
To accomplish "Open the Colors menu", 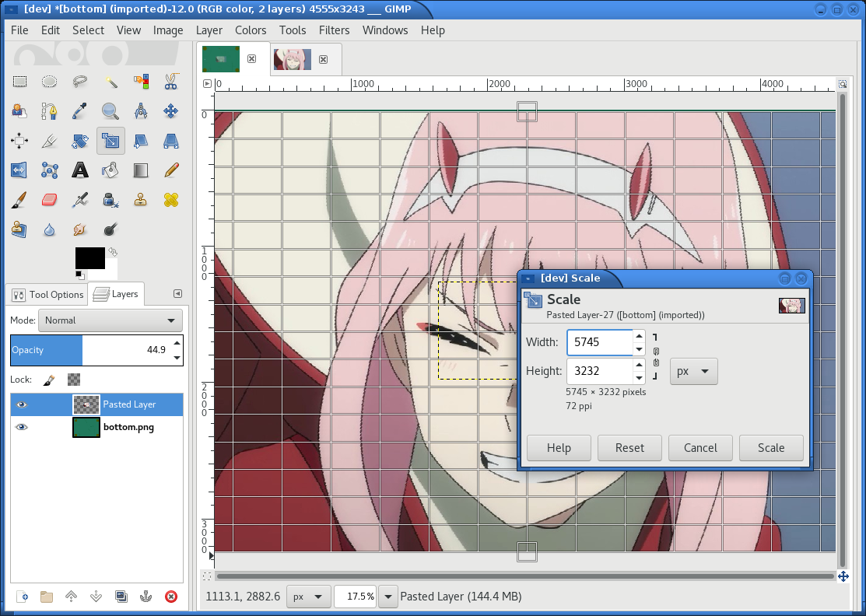I will (251, 30).
